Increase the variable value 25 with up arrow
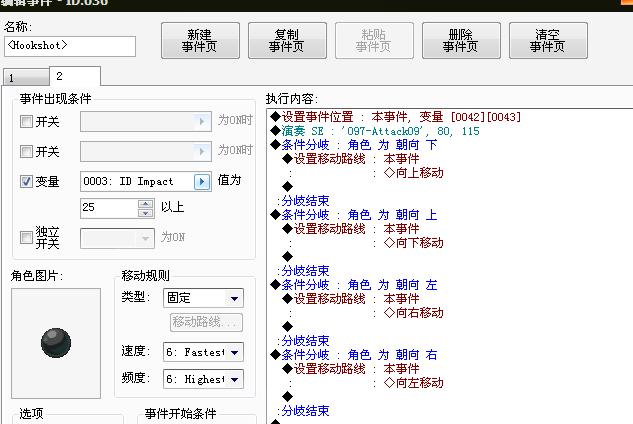The width and height of the screenshot is (633, 424). point(145,204)
